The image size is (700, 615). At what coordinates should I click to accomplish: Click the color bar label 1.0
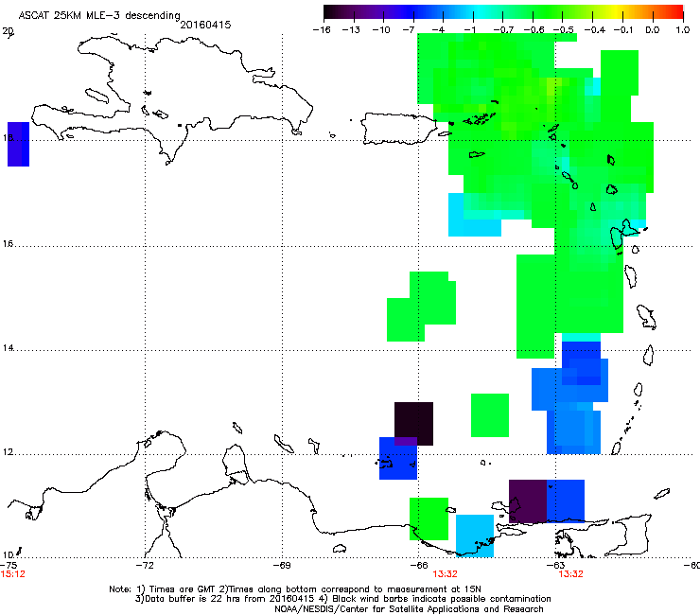683,30
